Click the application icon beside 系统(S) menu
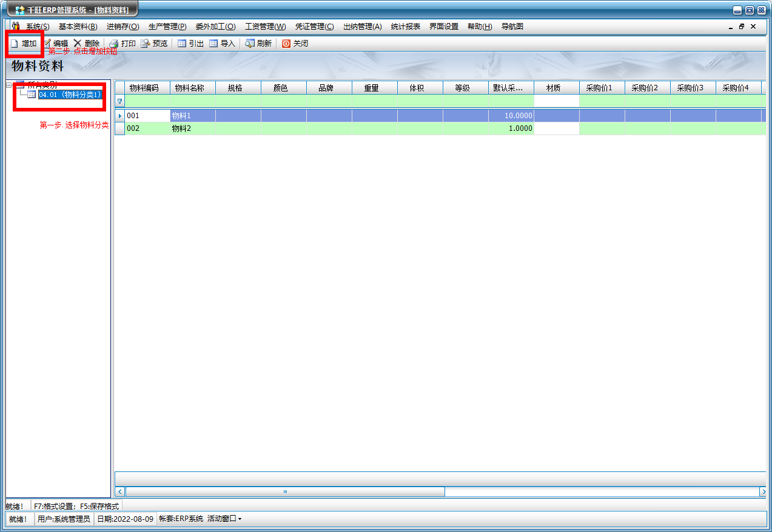This screenshot has height=532, width=772. [16, 26]
